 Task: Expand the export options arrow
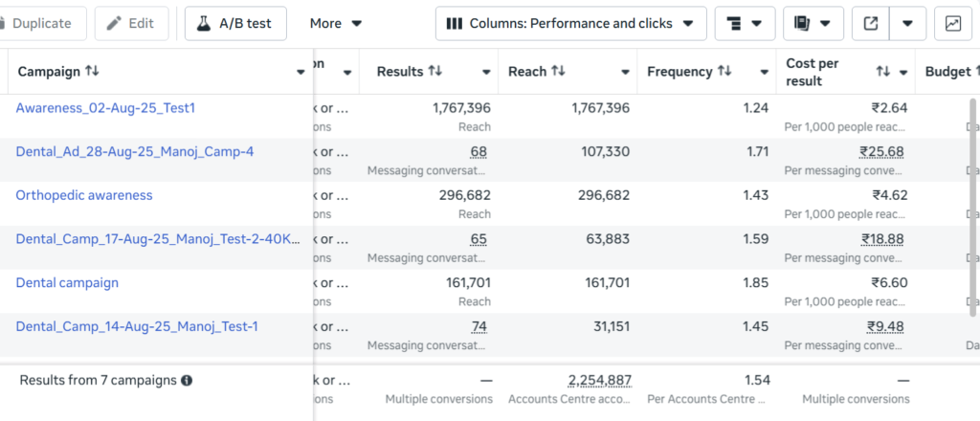point(908,23)
